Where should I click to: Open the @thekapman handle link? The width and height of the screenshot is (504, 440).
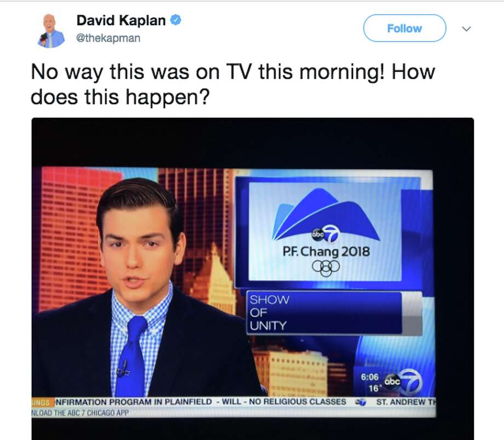[108, 38]
